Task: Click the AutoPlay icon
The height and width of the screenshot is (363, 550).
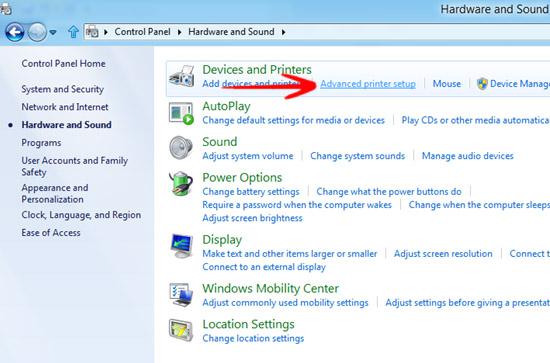Action: 181,113
